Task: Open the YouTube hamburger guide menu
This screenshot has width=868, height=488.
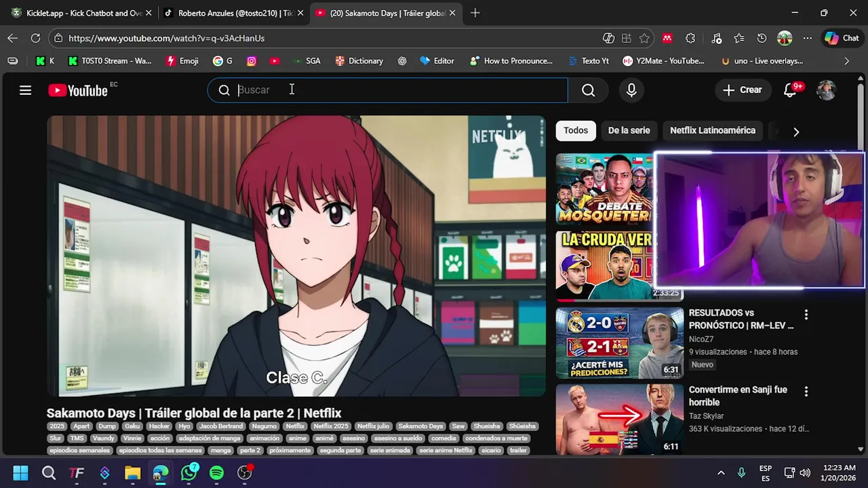Action: tap(25, 90)
